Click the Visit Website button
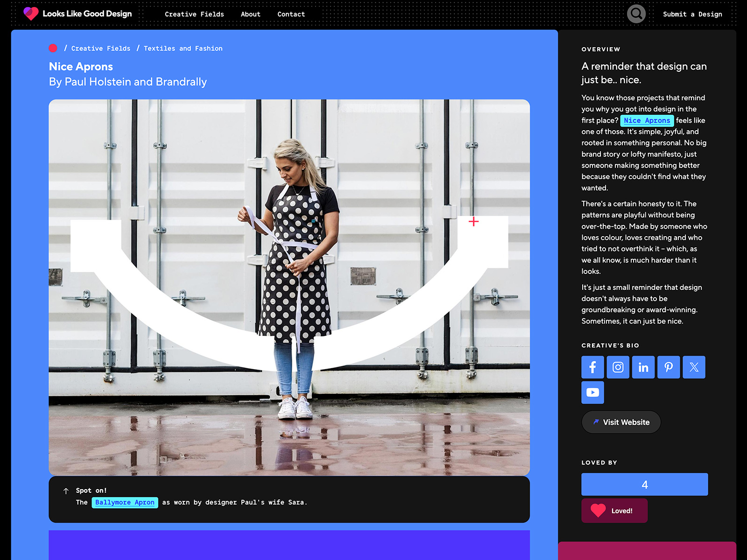747x560 pixels. coord(621,422)
